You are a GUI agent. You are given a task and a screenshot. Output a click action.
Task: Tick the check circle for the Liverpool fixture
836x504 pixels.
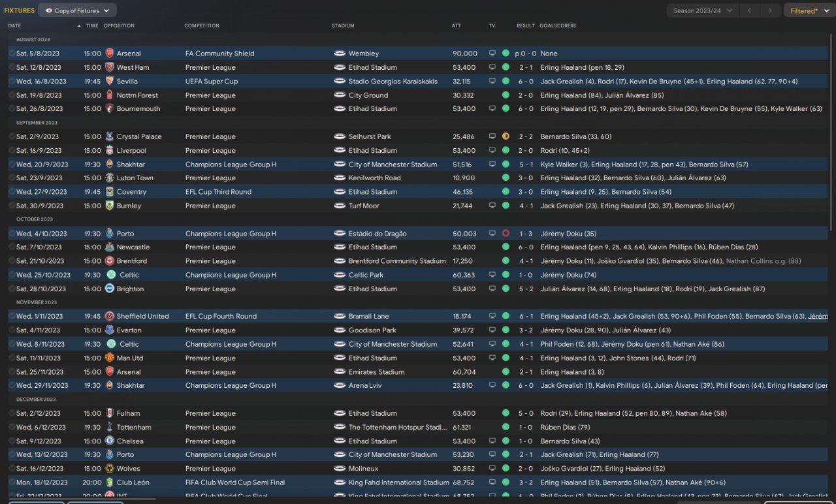pyautogui.click(x=12, y=151)
